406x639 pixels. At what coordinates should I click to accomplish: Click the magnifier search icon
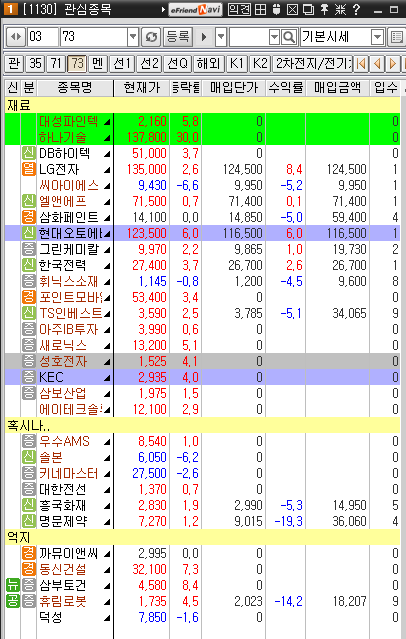pyautogui.click(x=289, y=37)
